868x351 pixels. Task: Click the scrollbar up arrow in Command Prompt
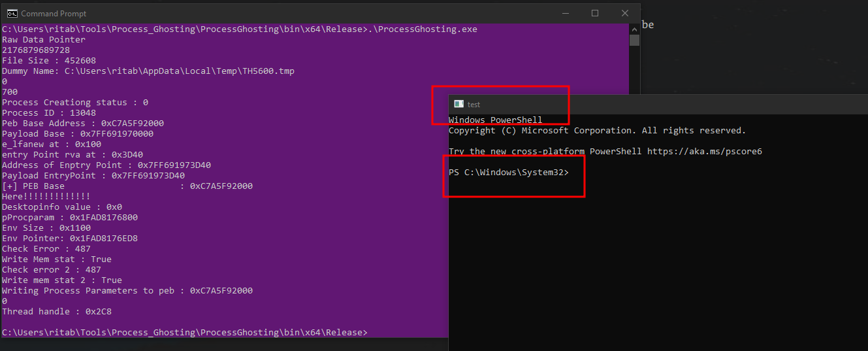pos(634,29)
